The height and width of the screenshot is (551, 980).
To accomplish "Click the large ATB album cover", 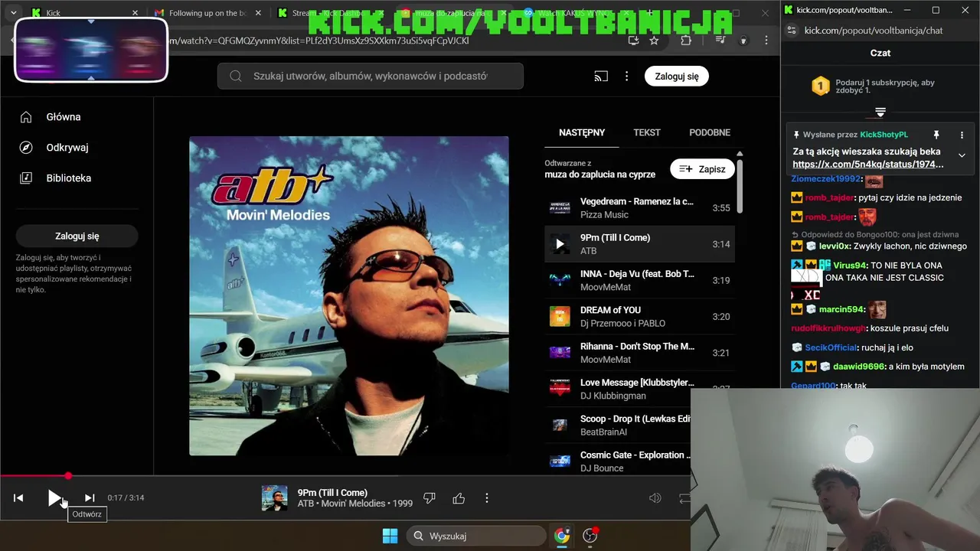I will 349,296.
